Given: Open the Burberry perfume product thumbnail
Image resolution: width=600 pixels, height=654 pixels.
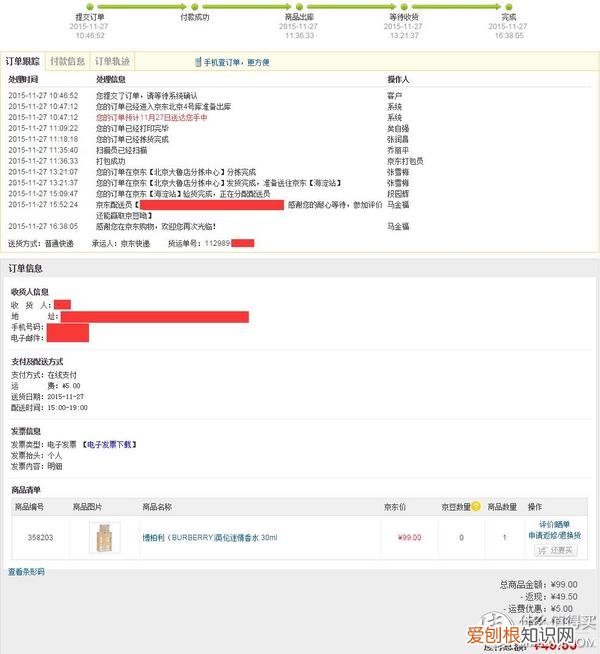Looking at the screenshot, I should coord(105,537).
